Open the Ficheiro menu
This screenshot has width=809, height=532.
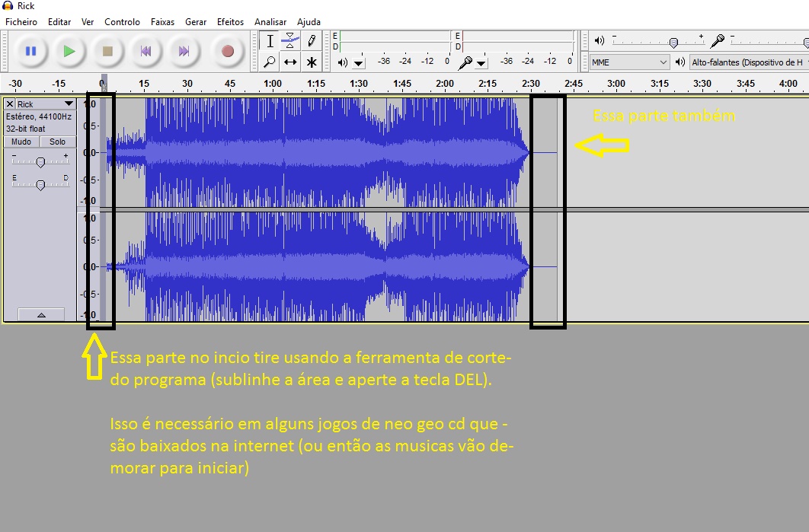point(21,22)
